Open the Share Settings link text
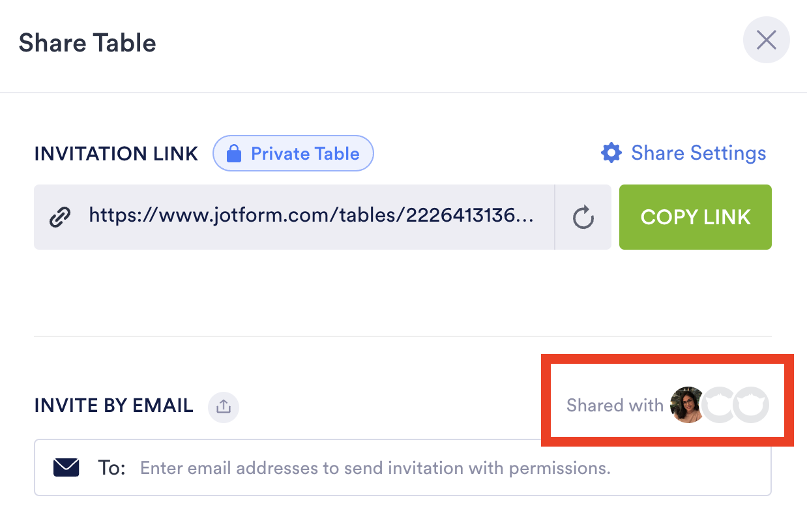The height and width of the screenshot is (532, 807). click(x=698, y=153)
